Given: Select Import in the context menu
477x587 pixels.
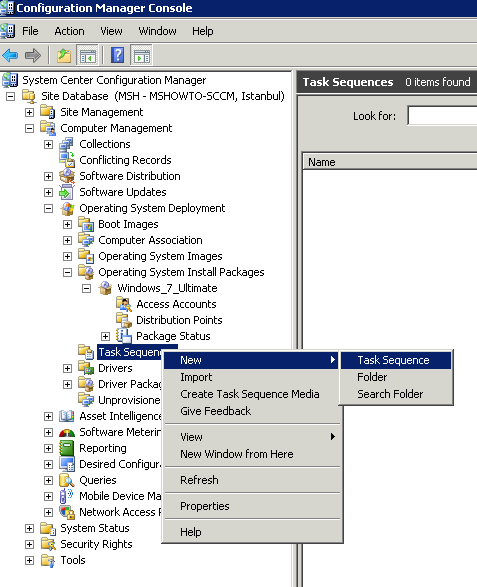Looking at the screenshot, I should [252, 377].
